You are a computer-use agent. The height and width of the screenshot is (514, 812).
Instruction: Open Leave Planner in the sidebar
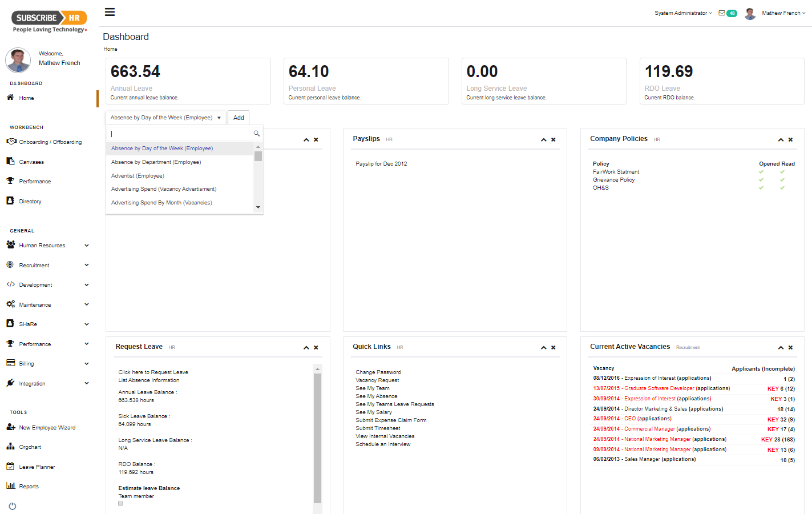[37, 467]
